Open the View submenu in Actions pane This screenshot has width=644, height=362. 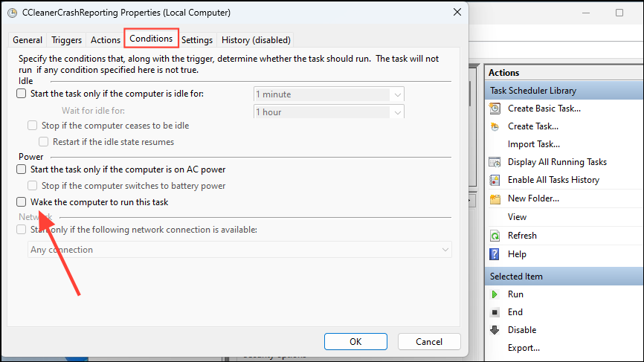point(517,217)
